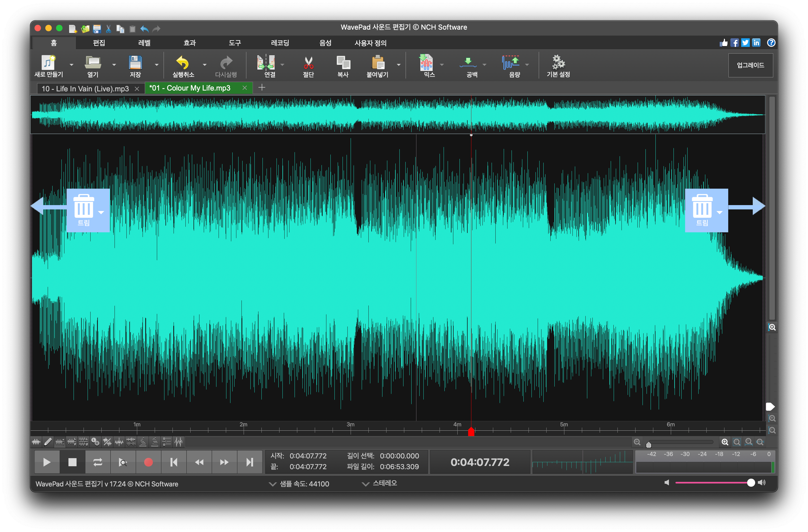The image size is (808, 532).
Task: Click the left 트림 trash icon
Action: point(84,206)
